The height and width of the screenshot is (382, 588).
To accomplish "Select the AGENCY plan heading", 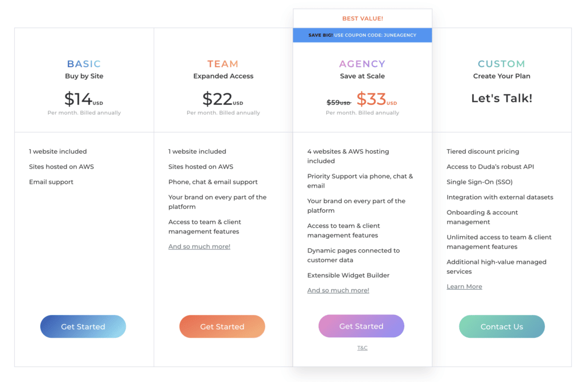I will coord(362,64).
